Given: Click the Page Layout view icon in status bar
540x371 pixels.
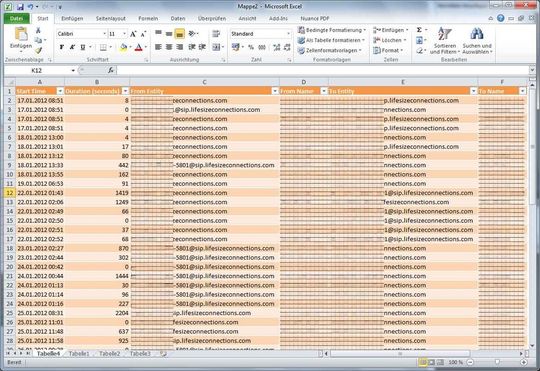Looking at the screenshot, I should pyautogui.click(x=431, y=362).
